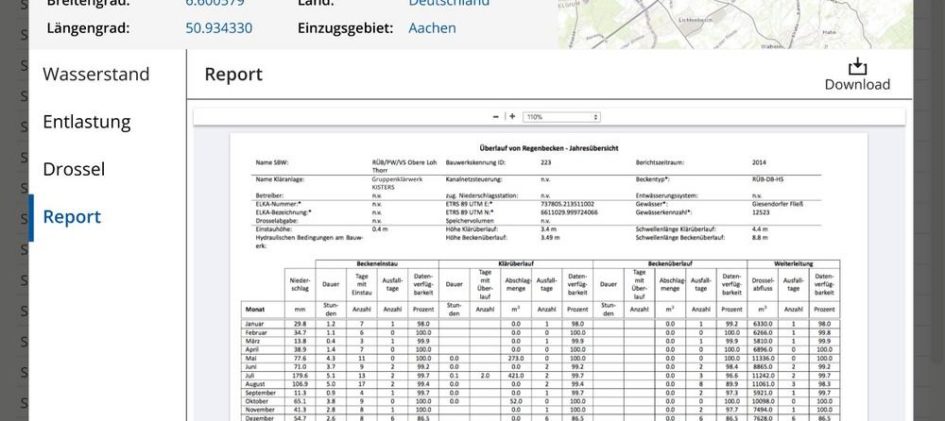Screen dimensions: 945x421
Task: Click the Deutschland country link
Action: pyautogui.click(x=449, y=3)
